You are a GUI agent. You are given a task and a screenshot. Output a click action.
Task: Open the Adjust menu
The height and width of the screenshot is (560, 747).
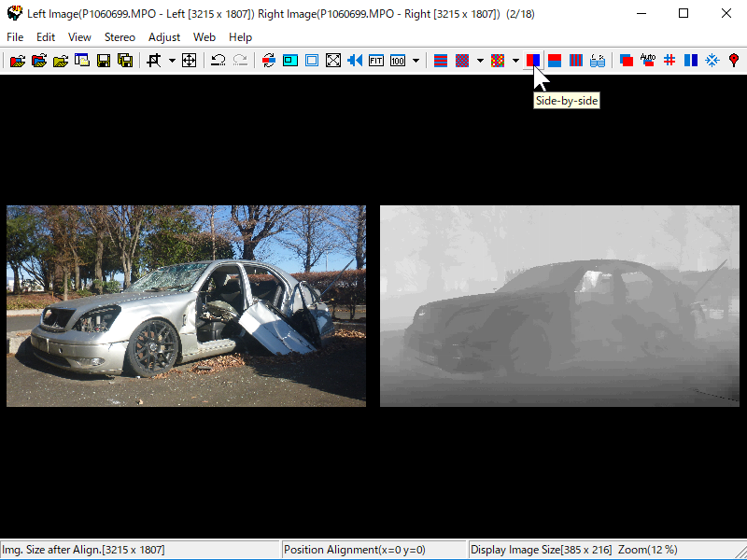164,37
